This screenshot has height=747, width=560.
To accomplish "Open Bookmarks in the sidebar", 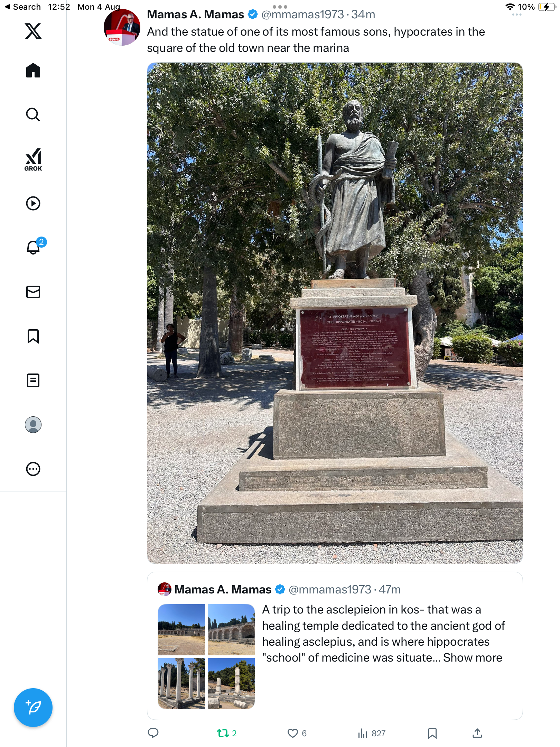I will click(x=33, y=336).
